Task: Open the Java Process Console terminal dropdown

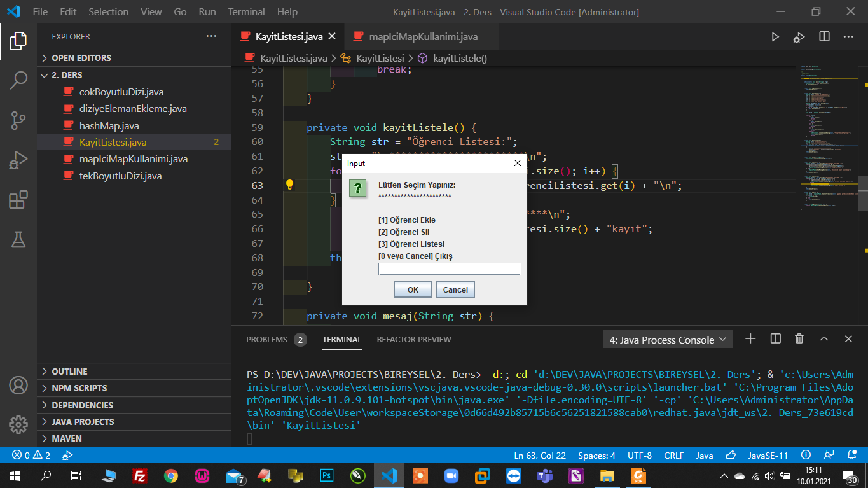Action: tap(667, 340)
